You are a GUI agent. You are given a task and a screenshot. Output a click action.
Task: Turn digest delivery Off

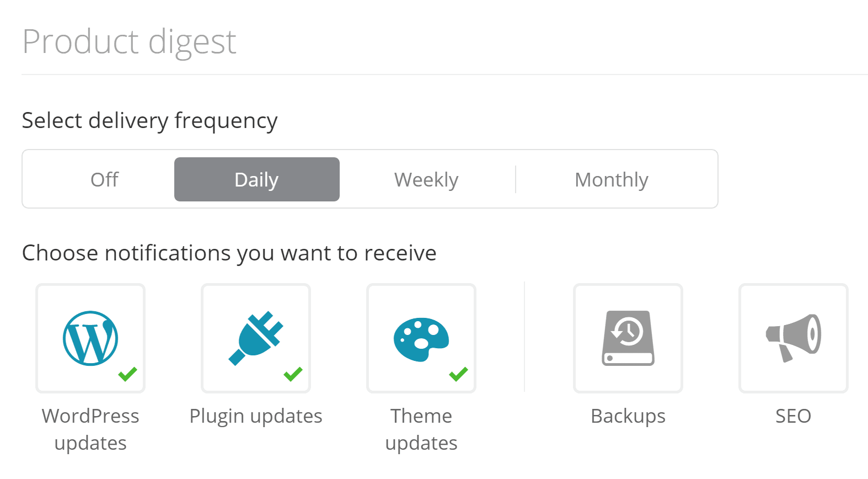tap(104, 179)
